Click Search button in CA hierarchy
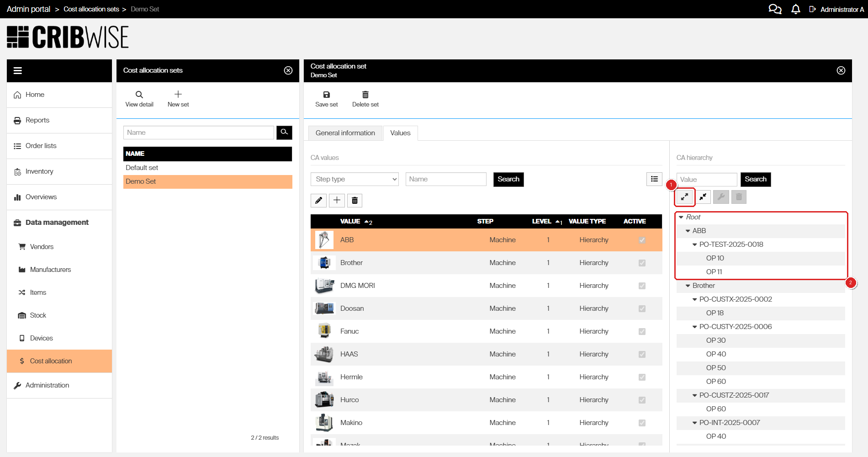 [x=756, y=179]
